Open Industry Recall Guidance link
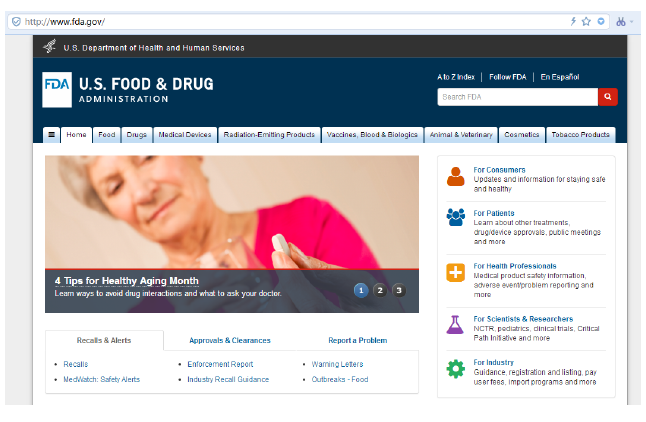 228,380
